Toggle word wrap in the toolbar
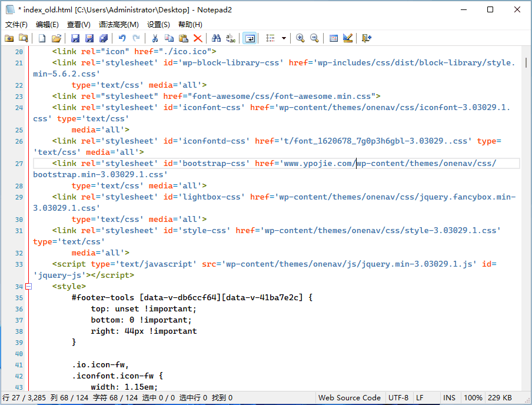The image size is (532, 405). coord(250,38)
